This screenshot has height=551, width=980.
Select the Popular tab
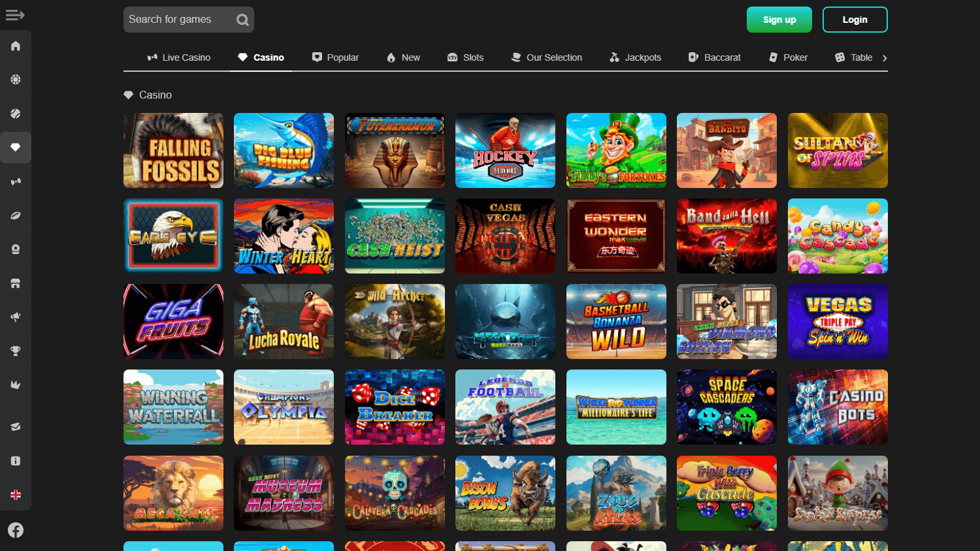pyautogui.click(x=335, y=57)
